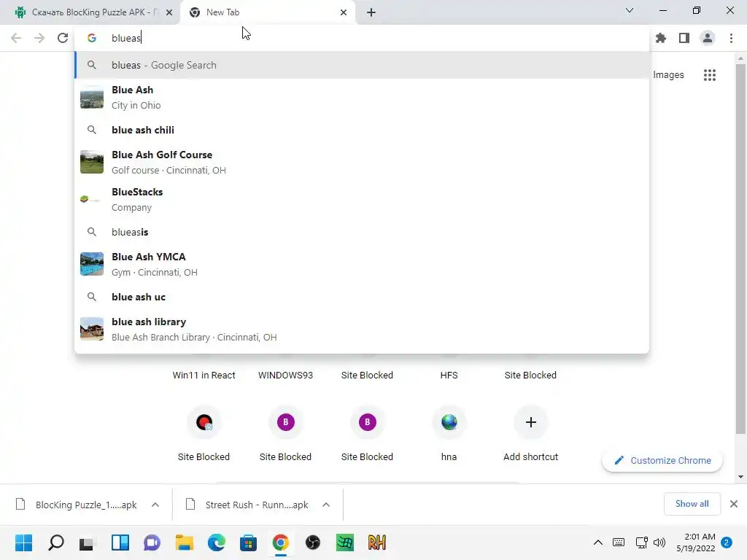Select the 'blueas - Google Search' suggestion
The width and height of the screenshot is (747, 560).
[362, 65]
